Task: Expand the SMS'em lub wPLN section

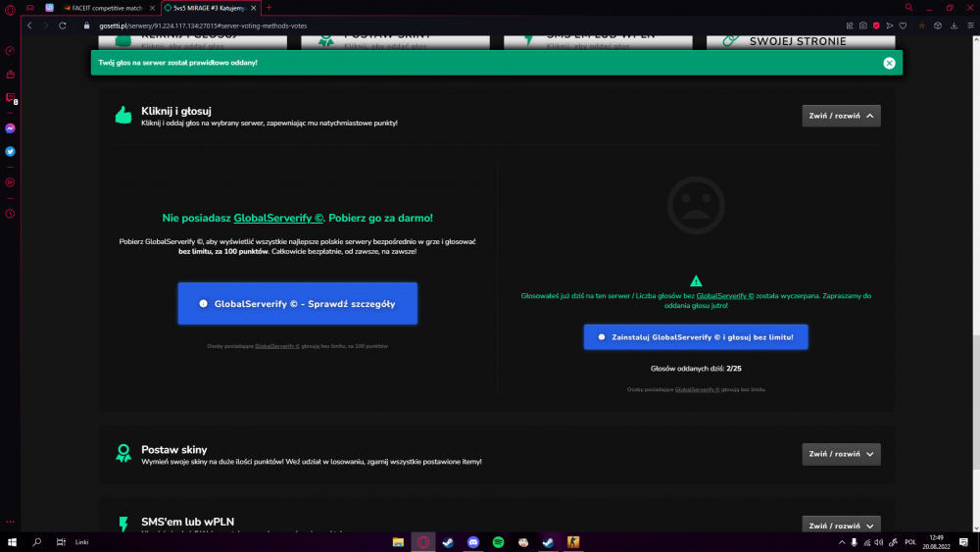Action: 841,526
